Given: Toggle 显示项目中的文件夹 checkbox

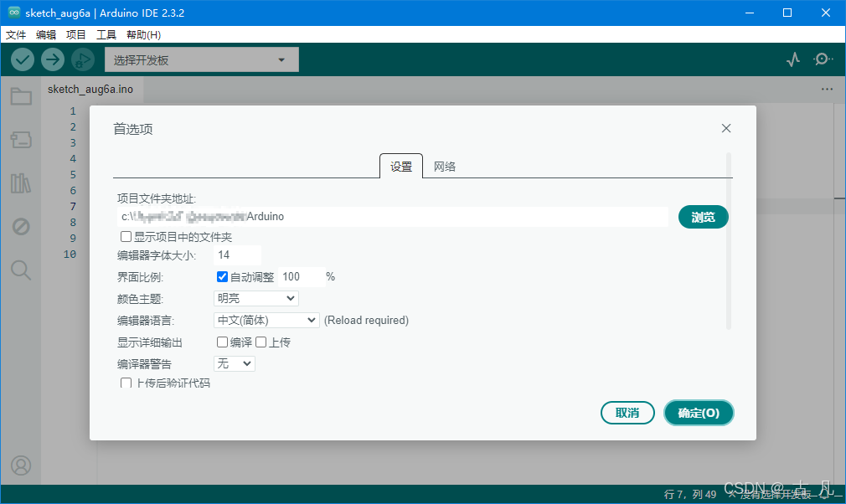Looking at the screenshot, I should [126, 237].
